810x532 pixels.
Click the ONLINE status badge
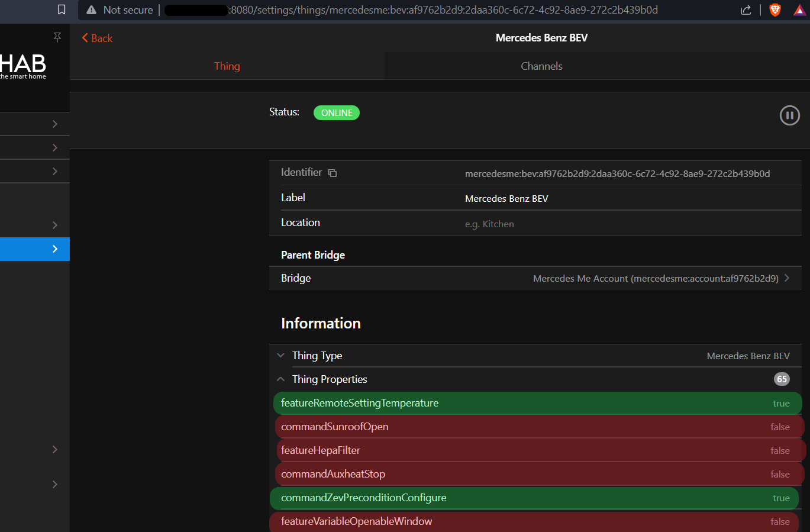[337, 112]
